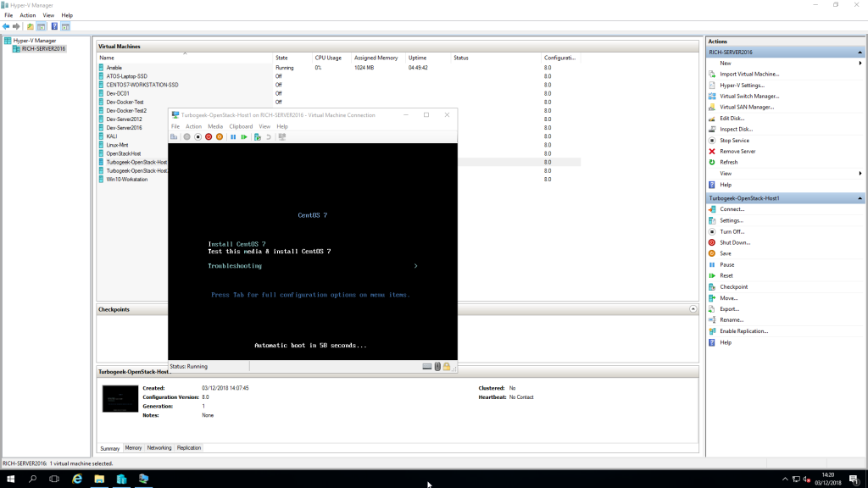Viewport: 868px width, 488px height.
Task: Open Clipboard menu in VM connection window
Action: tap(241, 127)
